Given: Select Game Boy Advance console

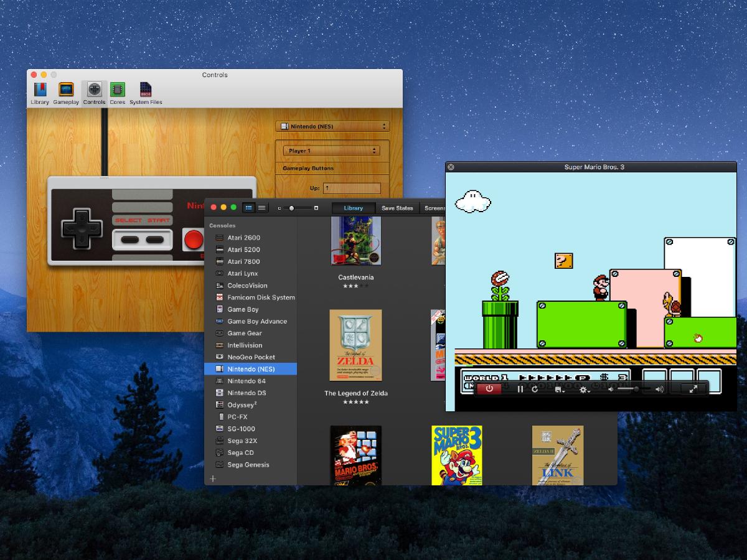Looking at the screenshot, I should tap(251, 321).
